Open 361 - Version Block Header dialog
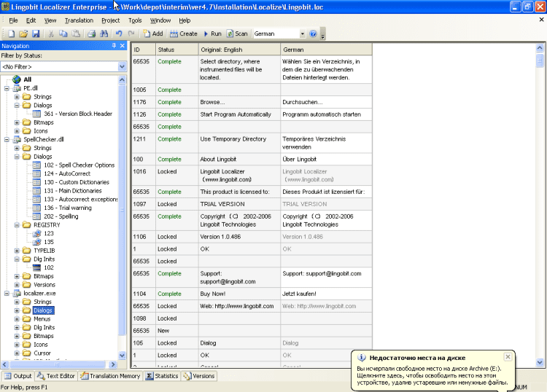The height and width of the screenshot is (392, 547). click(x=72, y=114)
